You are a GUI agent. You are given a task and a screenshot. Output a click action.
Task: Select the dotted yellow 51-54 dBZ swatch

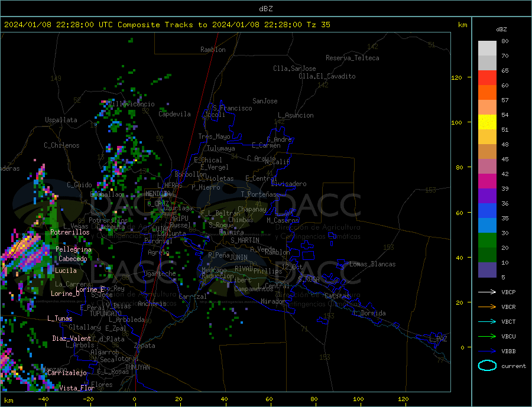(487, 122)
